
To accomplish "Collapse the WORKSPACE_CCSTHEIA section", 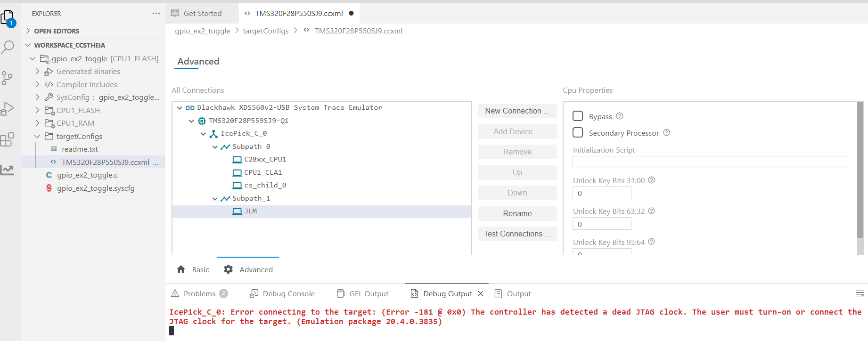I will pos(28,45).
